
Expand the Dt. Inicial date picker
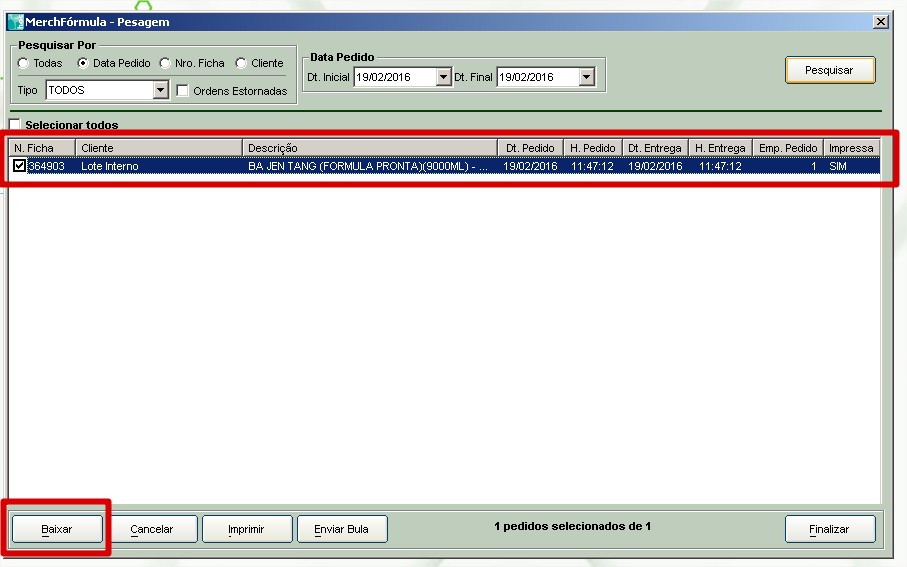tap(443, 77)
